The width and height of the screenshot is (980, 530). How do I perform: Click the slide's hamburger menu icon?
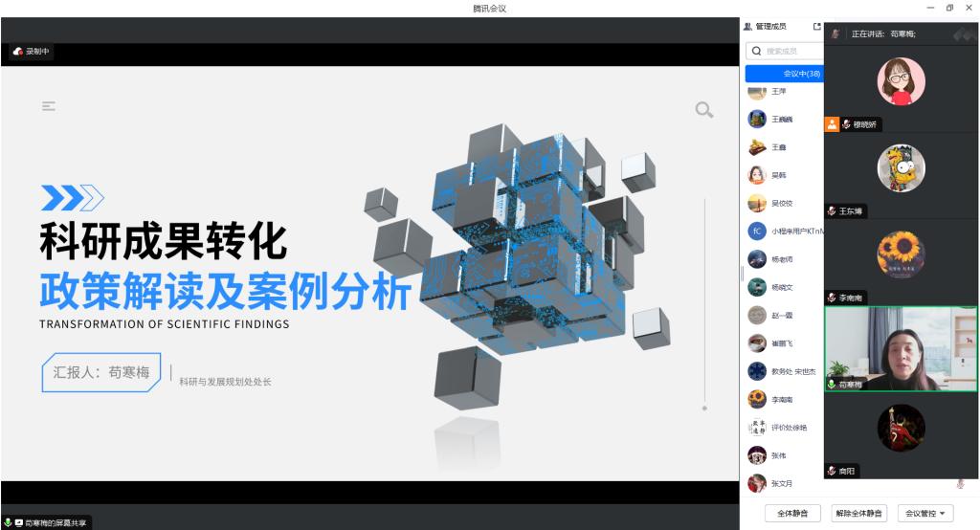pyautogui.click(x=49, y=106)
